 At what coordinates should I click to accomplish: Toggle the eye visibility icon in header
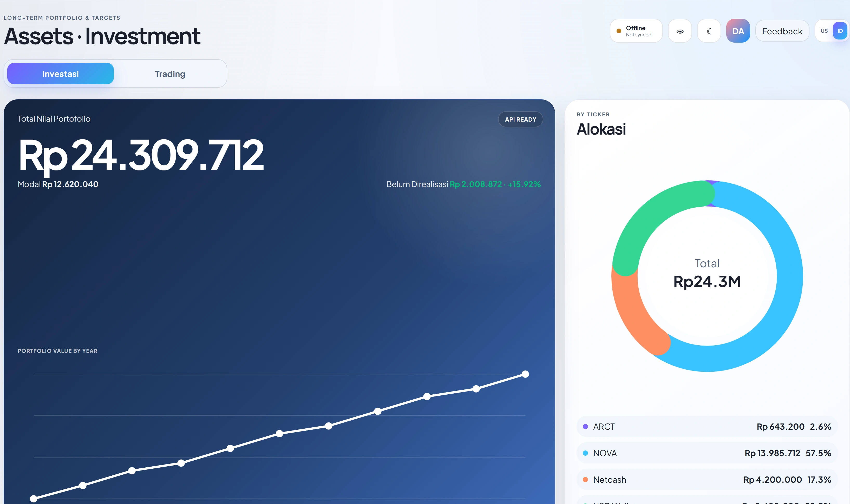(x=680, y=31)
